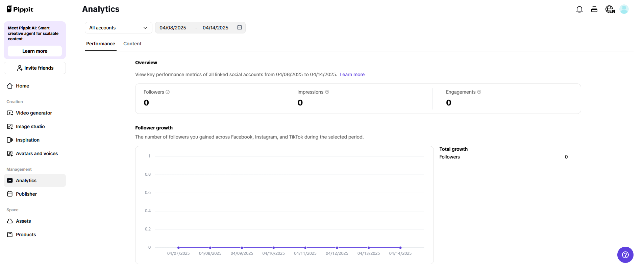
Task: Go to Inspiration in the sidebar
Action: (35, 140)
